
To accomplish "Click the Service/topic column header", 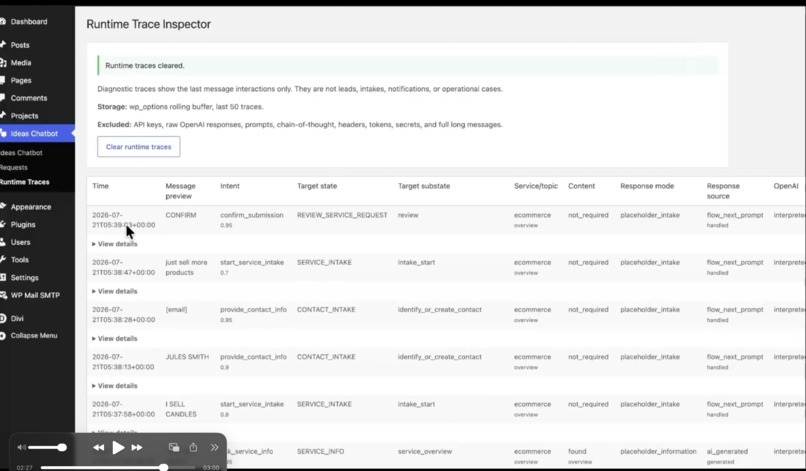I will pyautogui.click(x=536, y=186).
